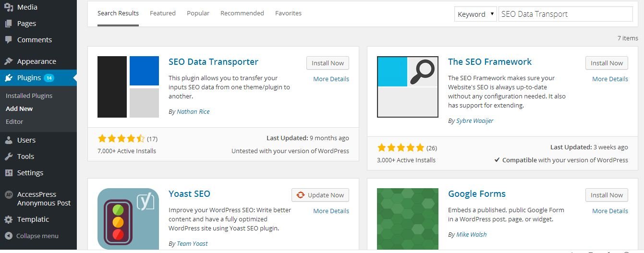The width and height of the screenshot is (644, 253).
Task: Click the Appearance paintbrush icon
Action: 9,61
